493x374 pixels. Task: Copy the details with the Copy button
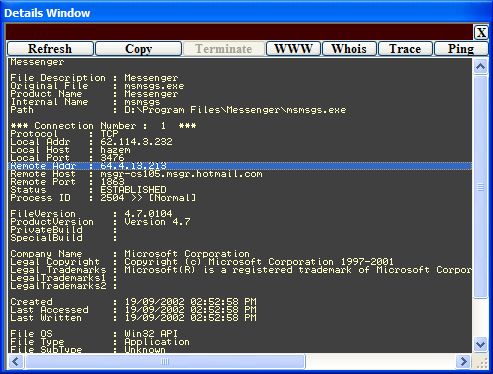tap(139, 49)
